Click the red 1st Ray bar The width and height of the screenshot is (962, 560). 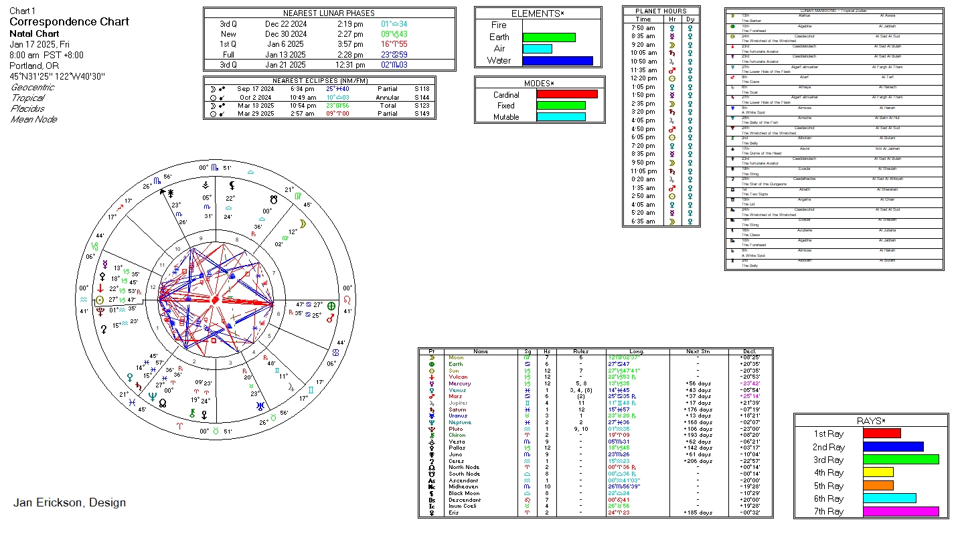pyautogui.click(x=882, y=434)
